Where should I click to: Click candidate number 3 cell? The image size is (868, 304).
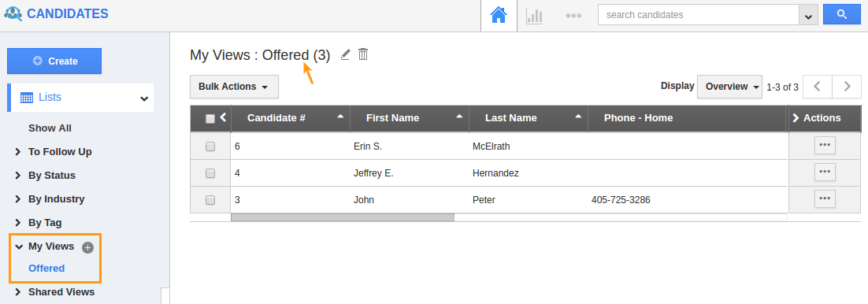[x=290, y=200]
